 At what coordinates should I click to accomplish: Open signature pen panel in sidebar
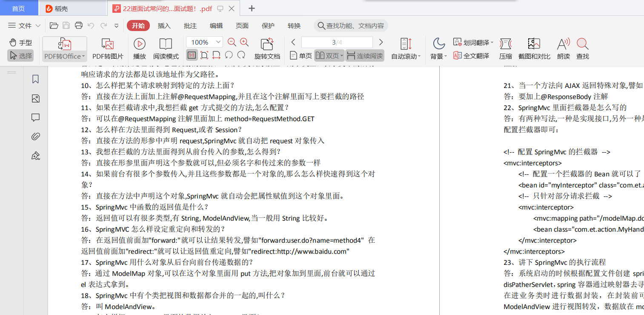(x=36, y=156)
